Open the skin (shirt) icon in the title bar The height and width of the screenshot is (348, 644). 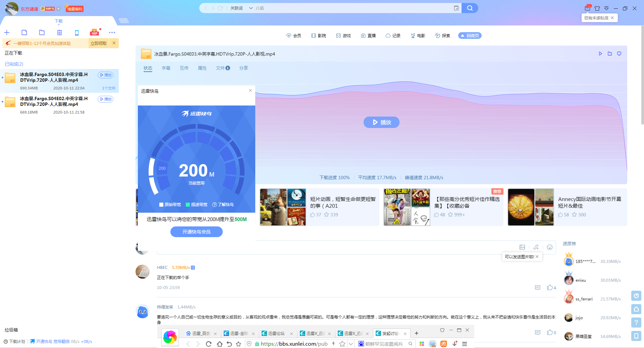coord(597,8)
